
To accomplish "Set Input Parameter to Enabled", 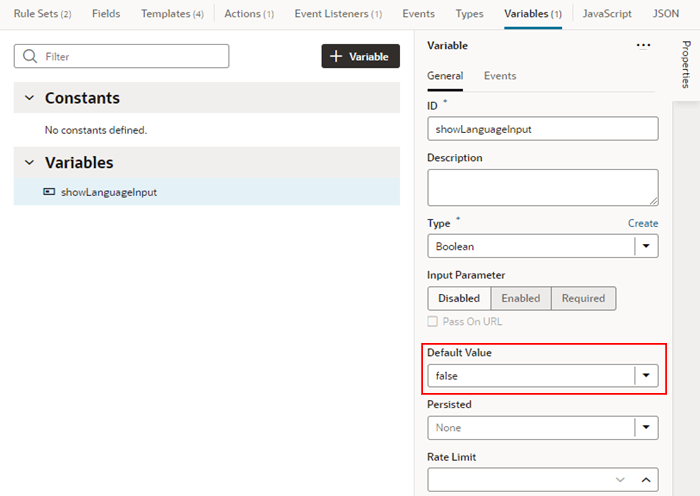I will 520,298.
